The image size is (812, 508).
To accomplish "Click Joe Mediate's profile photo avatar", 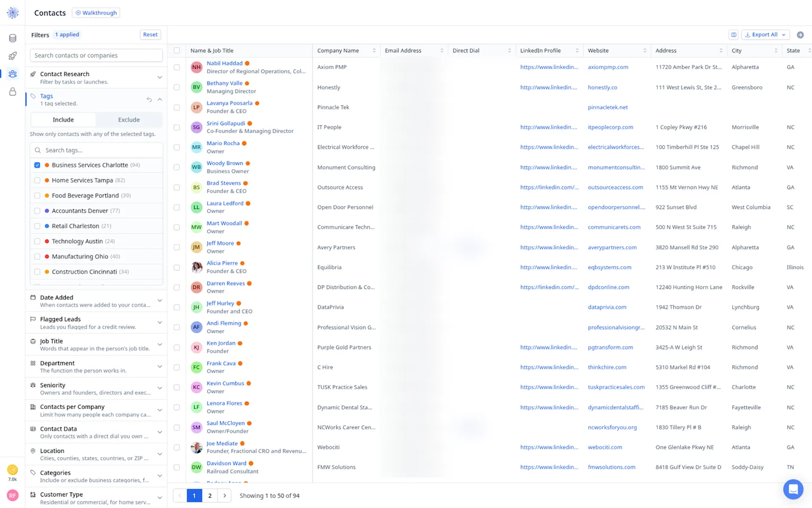I will coord(196,448).
